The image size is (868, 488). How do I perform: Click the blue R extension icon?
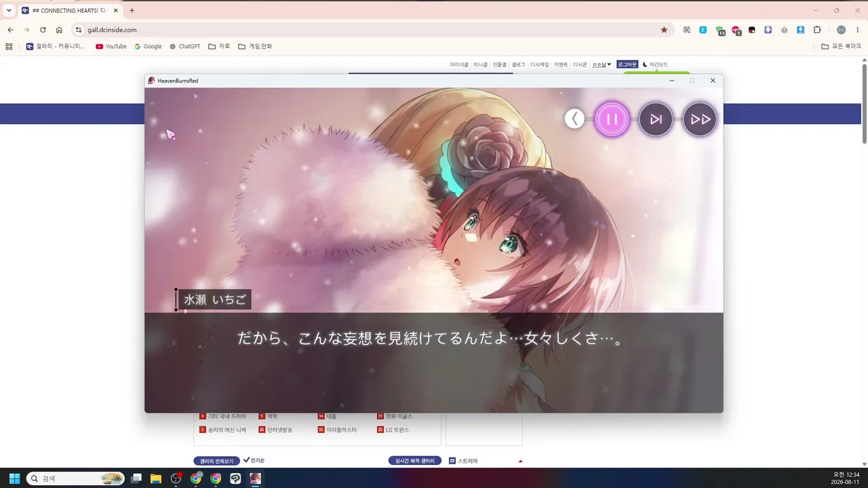click(x=703, y=30)
